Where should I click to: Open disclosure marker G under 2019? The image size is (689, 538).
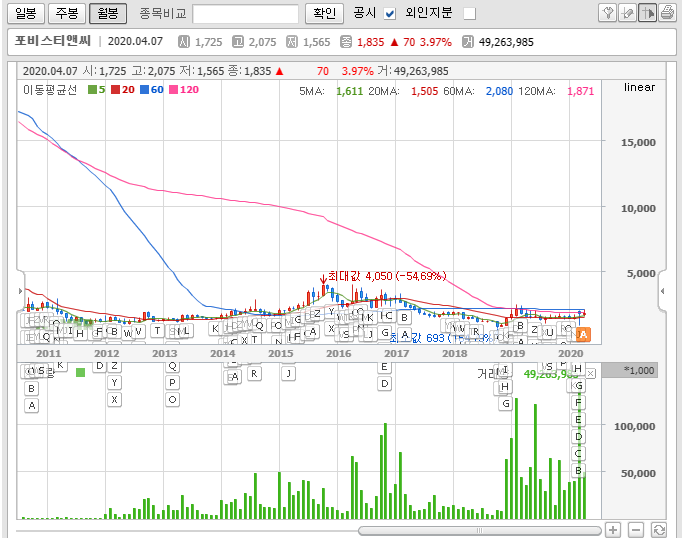(x=506, y=404)
